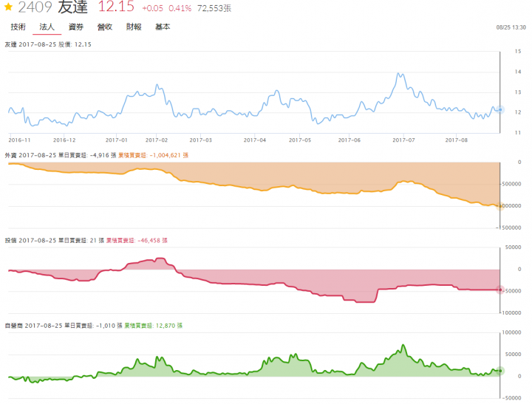Click the 2017-04 axis label
The image size is (532, 404).
pos(255,140)
